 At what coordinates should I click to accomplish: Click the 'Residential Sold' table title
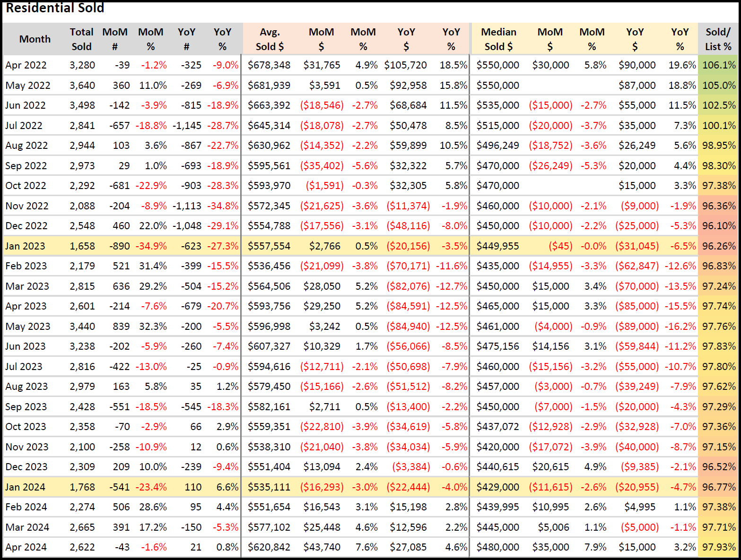coord(55,8)
